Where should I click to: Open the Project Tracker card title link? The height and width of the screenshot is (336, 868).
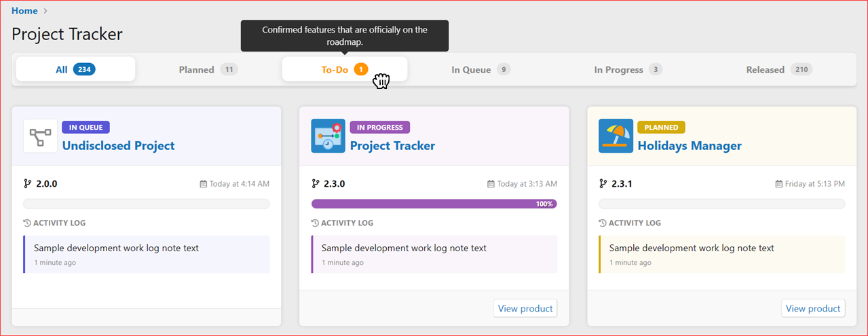click(x=392, y=145)
